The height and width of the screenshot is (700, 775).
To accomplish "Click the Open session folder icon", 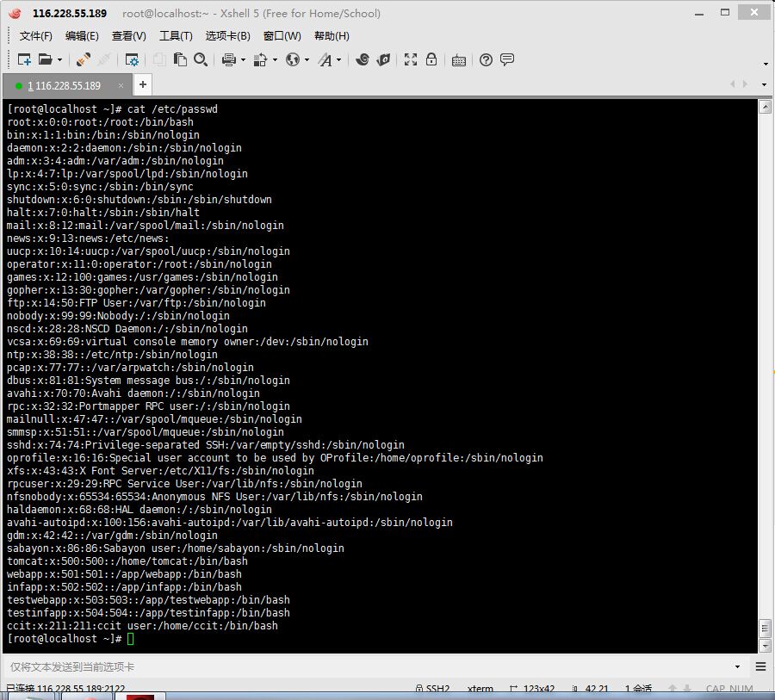I will 45,59.
